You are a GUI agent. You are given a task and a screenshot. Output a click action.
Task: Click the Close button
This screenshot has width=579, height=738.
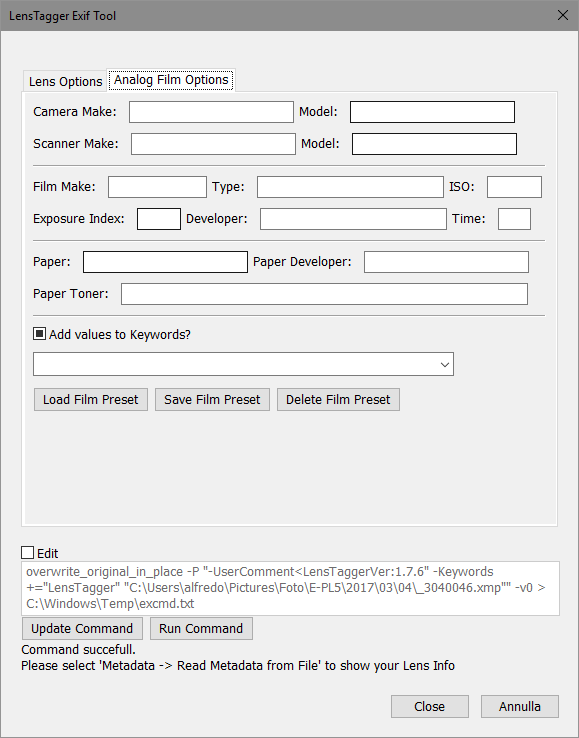[429, 706]
